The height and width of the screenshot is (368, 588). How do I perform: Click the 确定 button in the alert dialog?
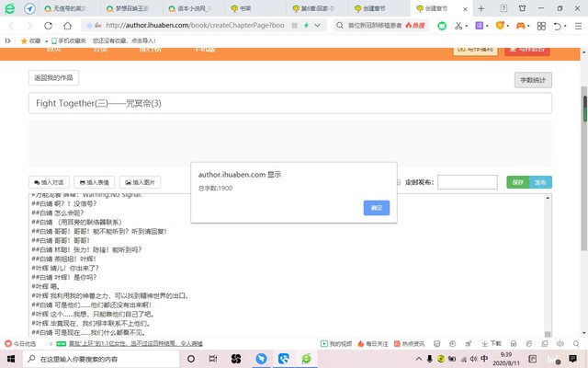click(x=377, y=209)
